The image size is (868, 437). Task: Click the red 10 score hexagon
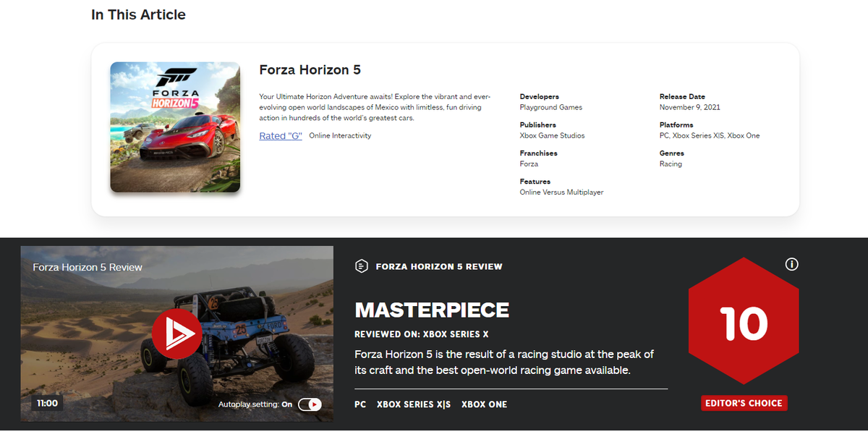744,323
